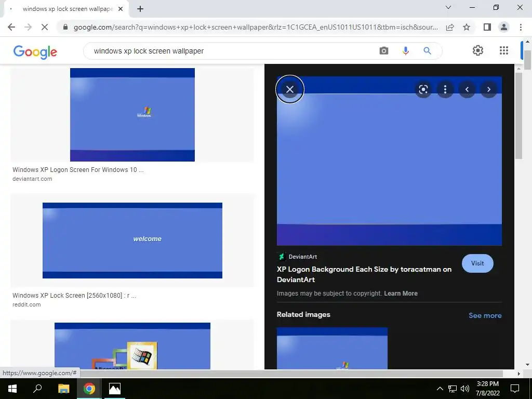
Task: Open Google apps grid
Action: click(x=504, y=50)
